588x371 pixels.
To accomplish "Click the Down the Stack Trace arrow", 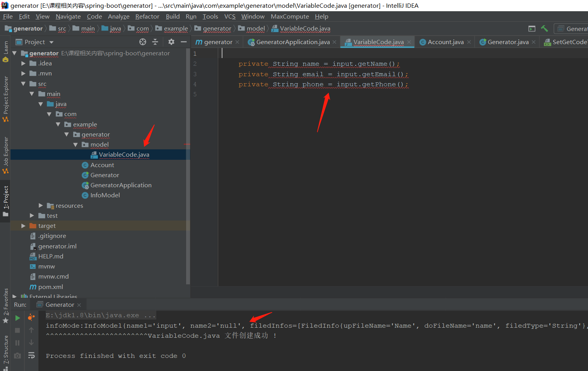I will point(31,343).
